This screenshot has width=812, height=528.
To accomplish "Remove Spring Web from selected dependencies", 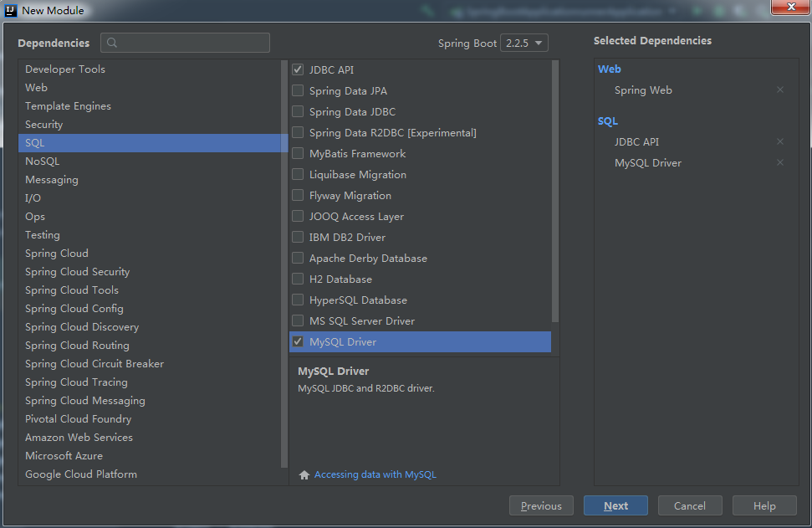I will point(779,90).
